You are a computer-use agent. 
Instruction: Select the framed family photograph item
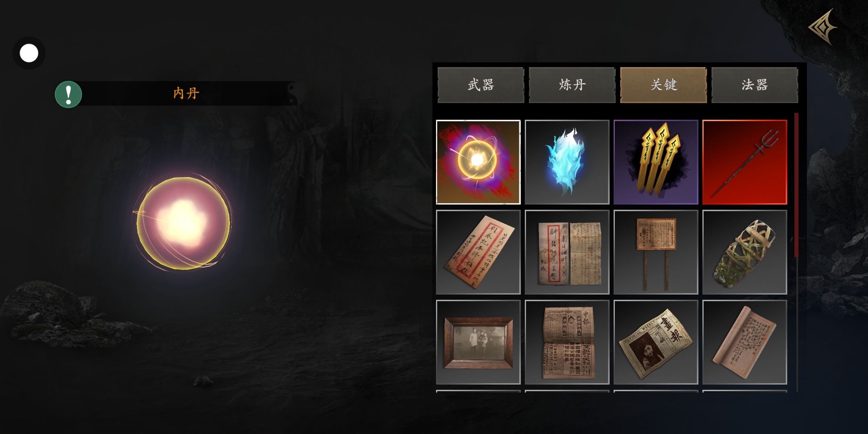pyautogui.click(x=478, y=342)
